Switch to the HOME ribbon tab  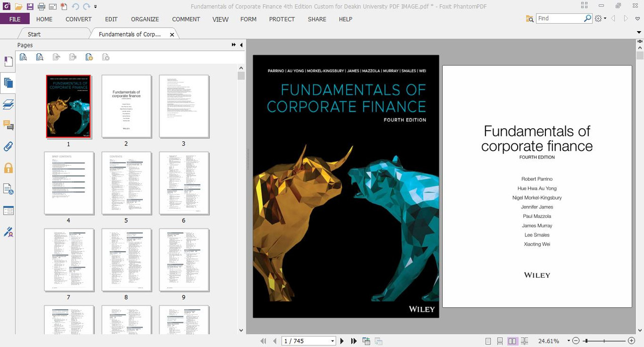point(44,19)
